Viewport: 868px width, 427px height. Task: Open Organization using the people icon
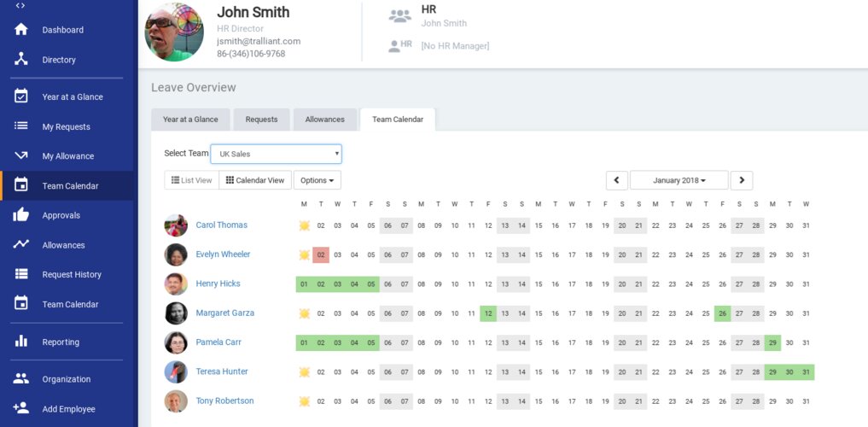[x=21, y=379]
